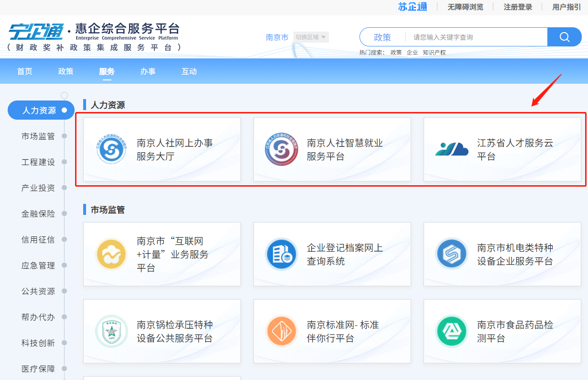Click the 南京市 current city label
The width and height of the screenshot is (588, 380).
pyautogui.click(x=277, y=37)
